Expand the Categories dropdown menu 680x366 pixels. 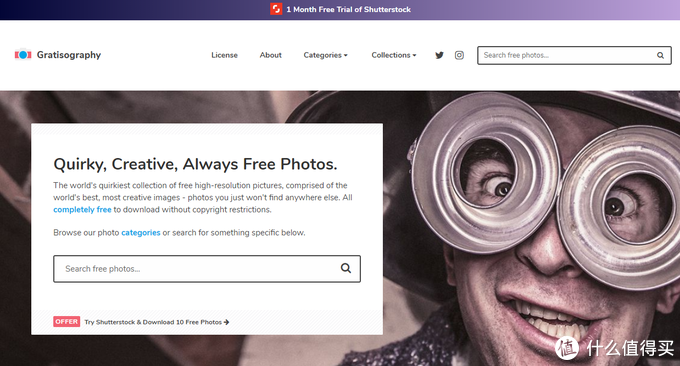point(325,55)
